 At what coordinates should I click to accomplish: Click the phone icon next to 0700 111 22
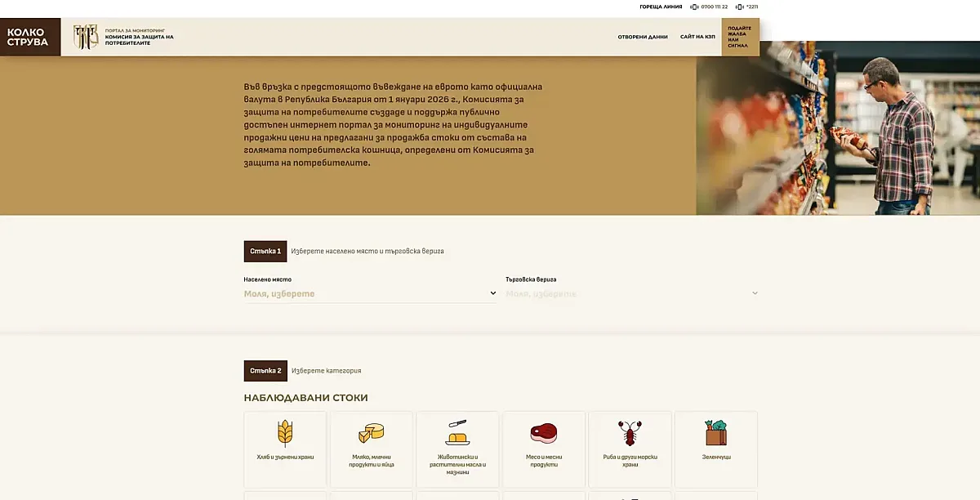[x=695, y=7]
